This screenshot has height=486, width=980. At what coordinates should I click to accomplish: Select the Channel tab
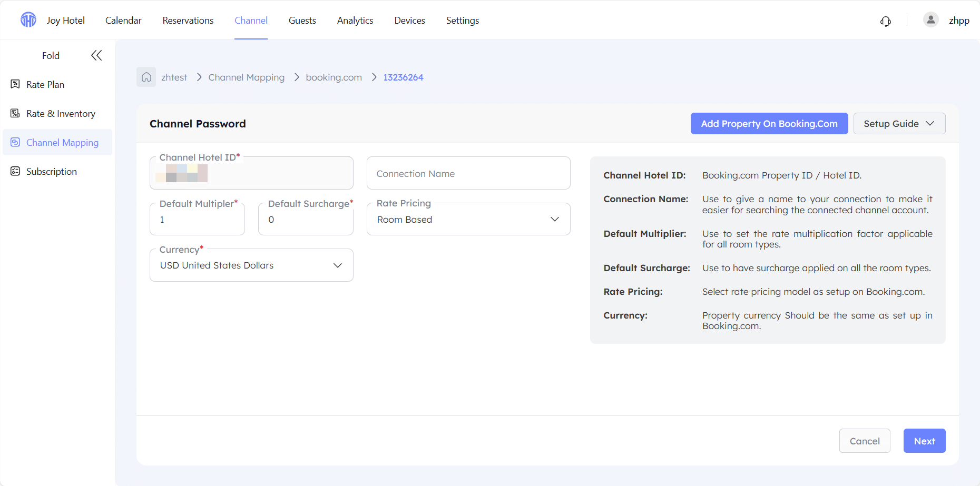(x=251, y=21)
